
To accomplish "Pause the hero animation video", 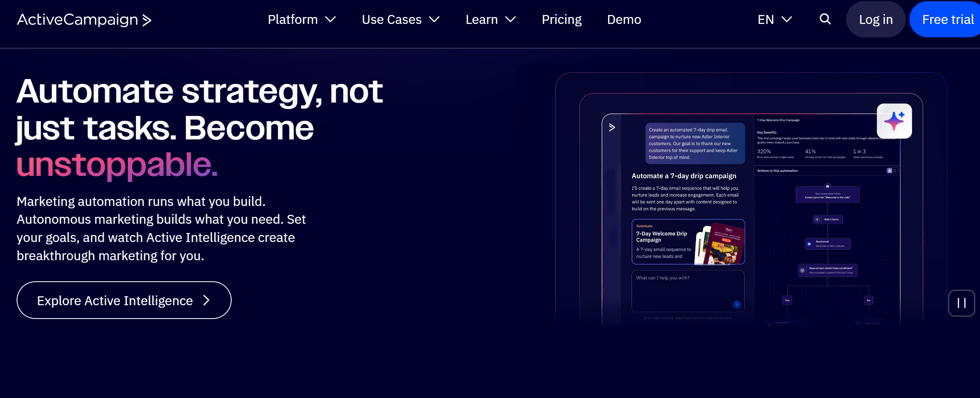I will pyautogui.click(x=961, y=303).
